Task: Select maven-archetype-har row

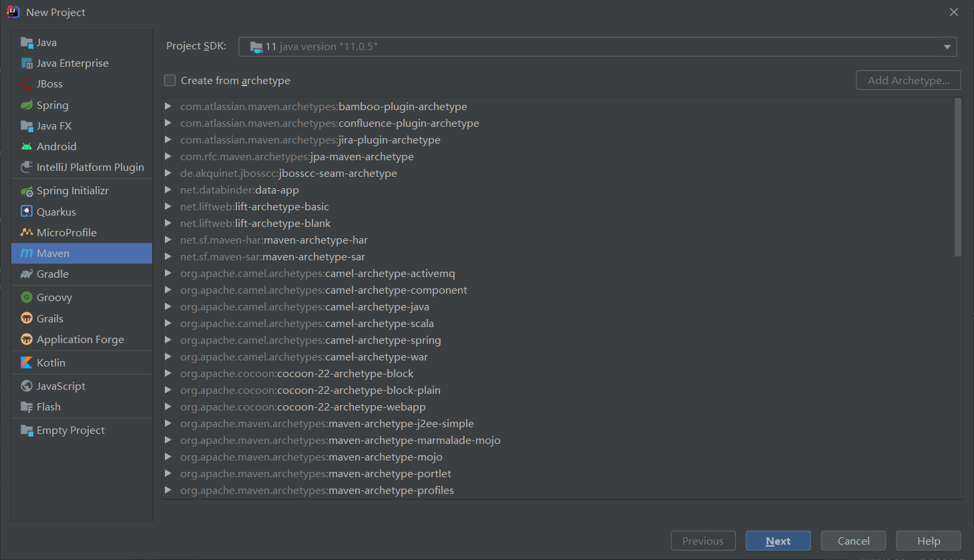Action: pyautogui.click(x=558, y=240)
